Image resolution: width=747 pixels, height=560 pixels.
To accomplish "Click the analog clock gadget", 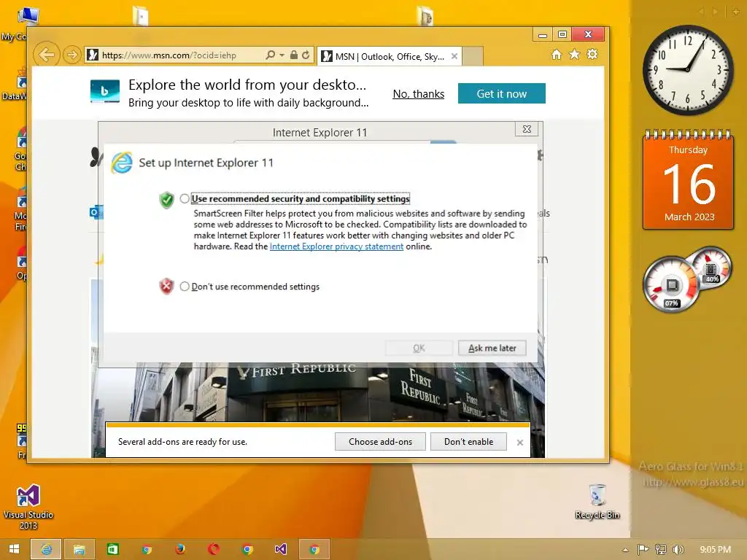I will 687,69.
